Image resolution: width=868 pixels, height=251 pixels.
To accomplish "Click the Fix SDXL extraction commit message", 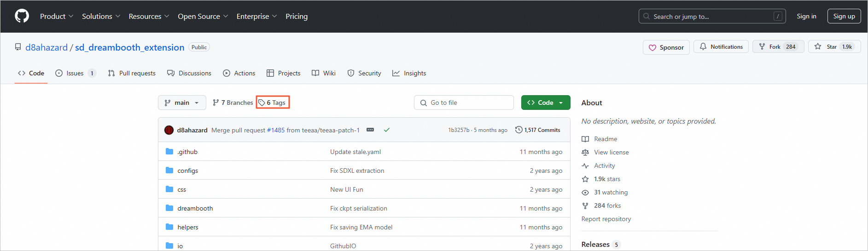I will click(357, 171).
